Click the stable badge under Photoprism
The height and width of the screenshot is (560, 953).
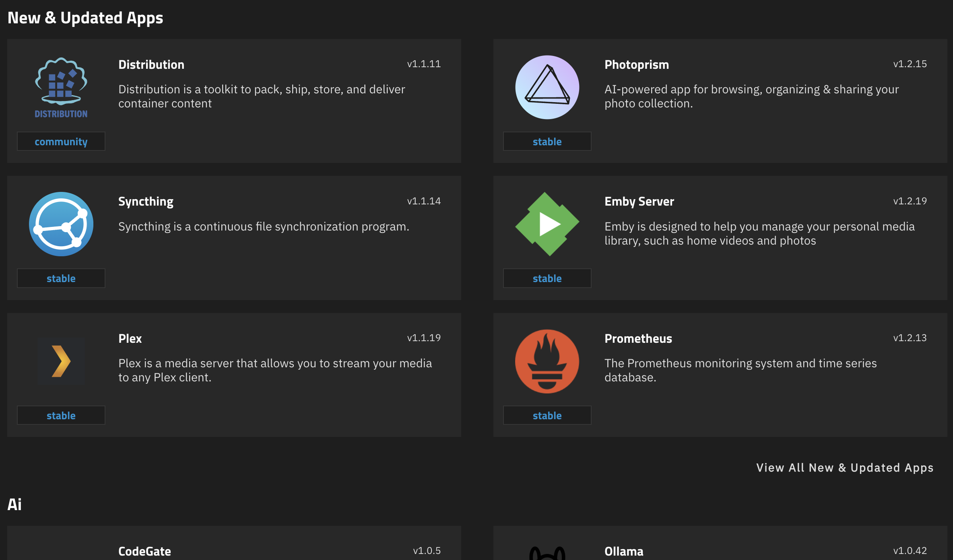click(x=547, y=142)
